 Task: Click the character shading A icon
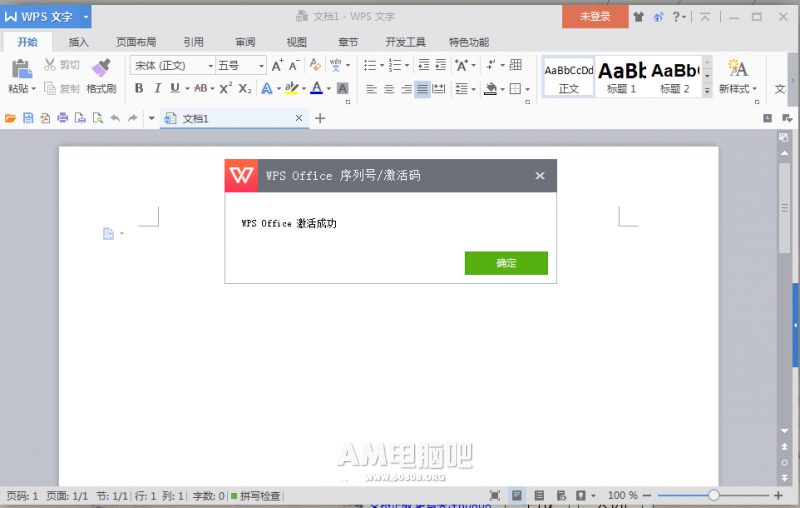[x=343, y=88]
